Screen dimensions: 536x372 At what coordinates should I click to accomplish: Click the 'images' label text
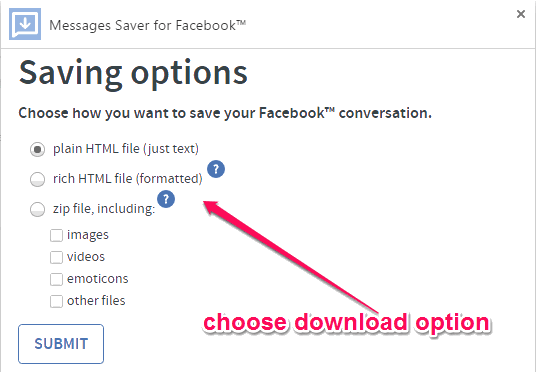click(x=88, y=235)
